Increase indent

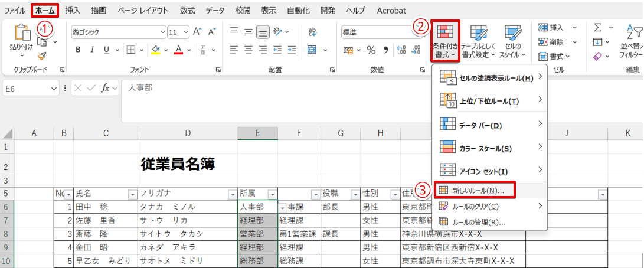292,50
